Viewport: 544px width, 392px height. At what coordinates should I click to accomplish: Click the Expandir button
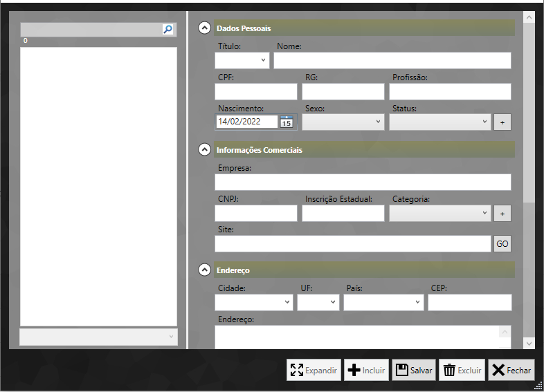314,371
